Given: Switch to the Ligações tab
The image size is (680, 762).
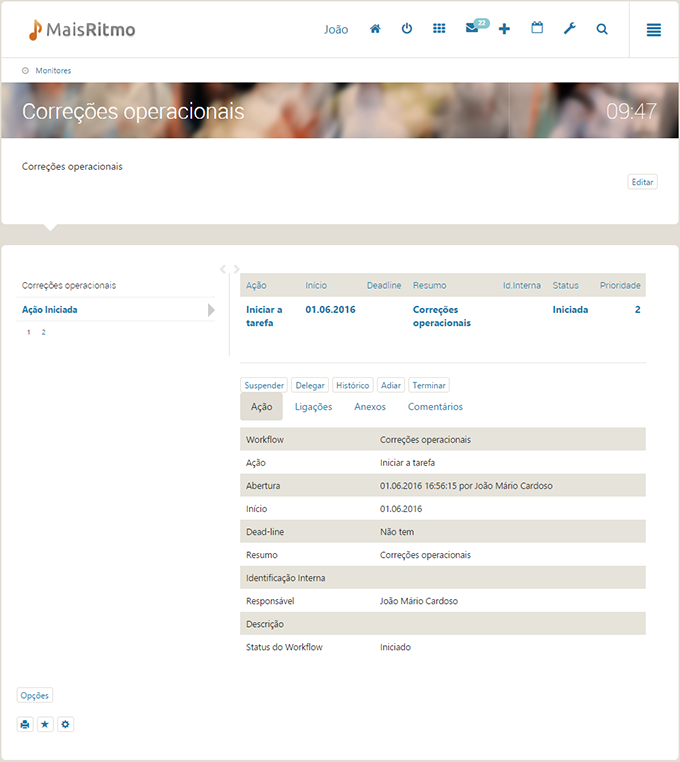Looking at the screenshot, I should tap(314, 407).
